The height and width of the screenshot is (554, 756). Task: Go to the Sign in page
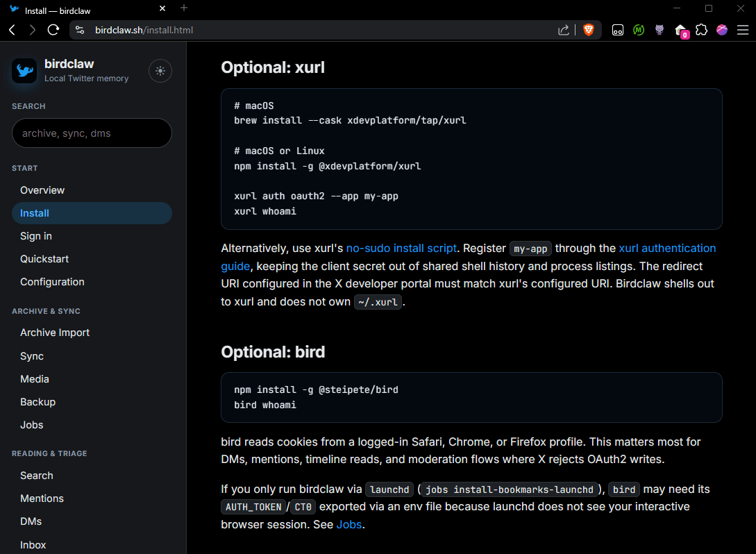(36, 236)
